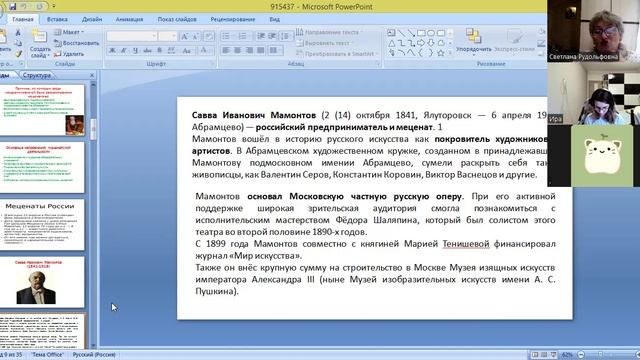
Task: Open the columns dropdown
Action: tap(276, 51)
